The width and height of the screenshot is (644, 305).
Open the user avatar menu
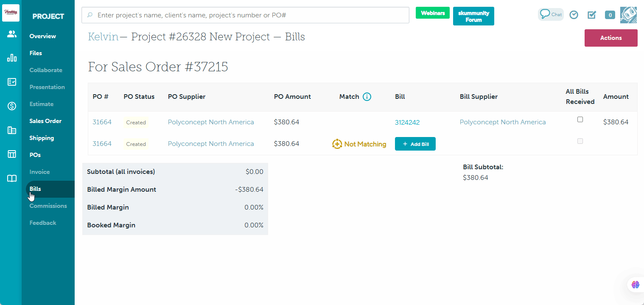[628, 15]
